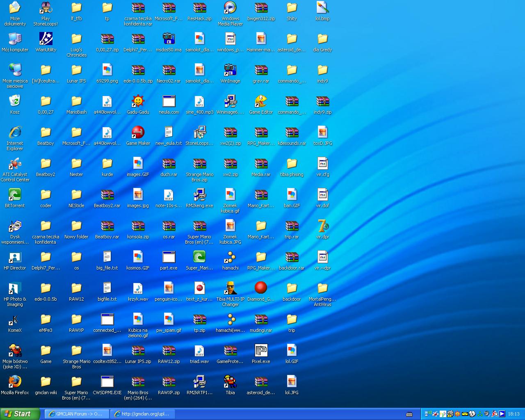Click the Internet Explorer desktop icon
Image resolution: width=525 pixels, height=420 pixels.
(15, 132)
